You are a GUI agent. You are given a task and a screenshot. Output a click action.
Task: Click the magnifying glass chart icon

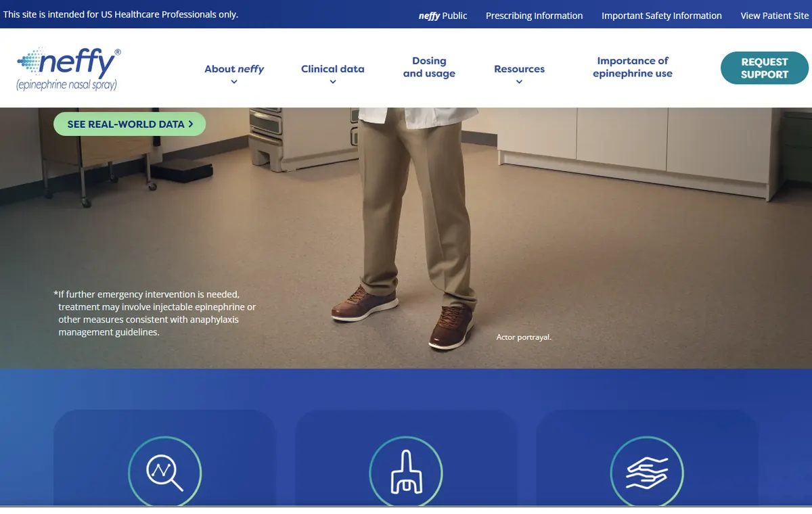(x=165, y=472)
